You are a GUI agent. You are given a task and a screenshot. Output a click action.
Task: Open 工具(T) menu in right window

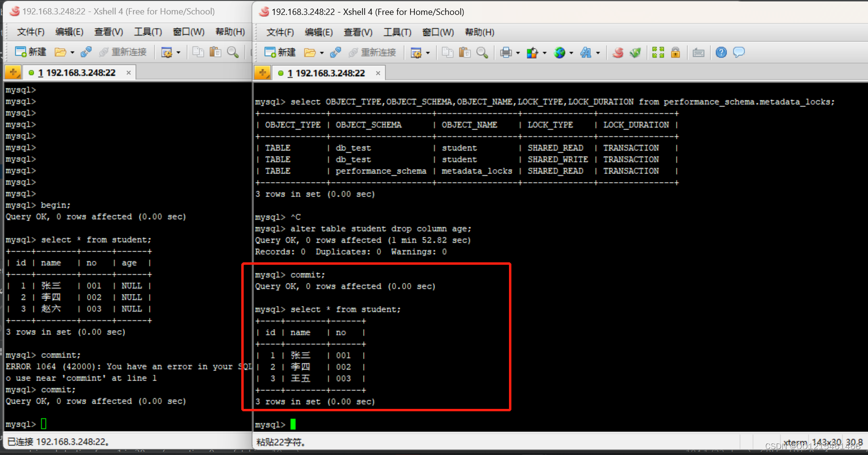(x=397, y=32)
